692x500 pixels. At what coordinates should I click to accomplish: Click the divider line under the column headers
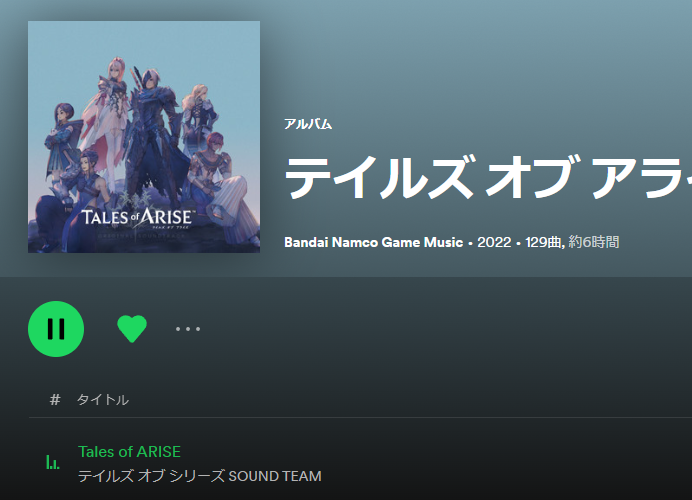(x=361, y=417)
